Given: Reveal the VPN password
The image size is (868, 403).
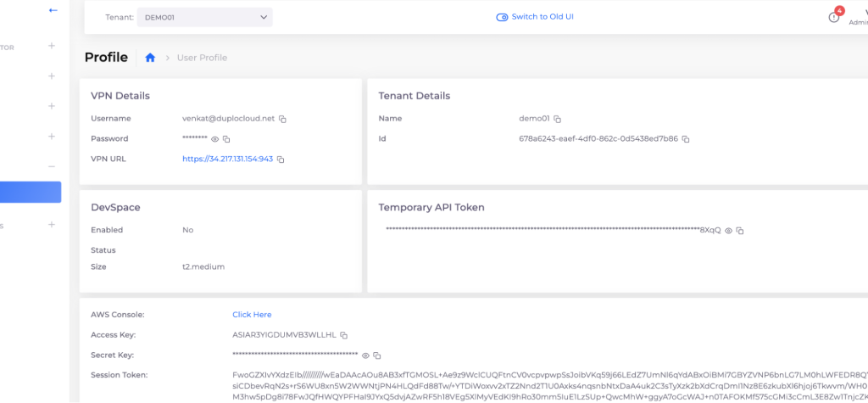Looking at the screenshot, I should click(215, 139).
